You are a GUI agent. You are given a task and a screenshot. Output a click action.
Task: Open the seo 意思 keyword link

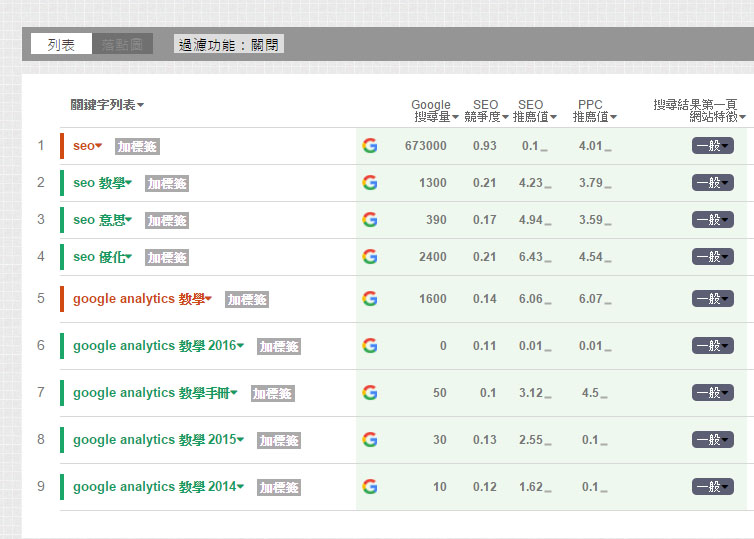coord(102,220)
